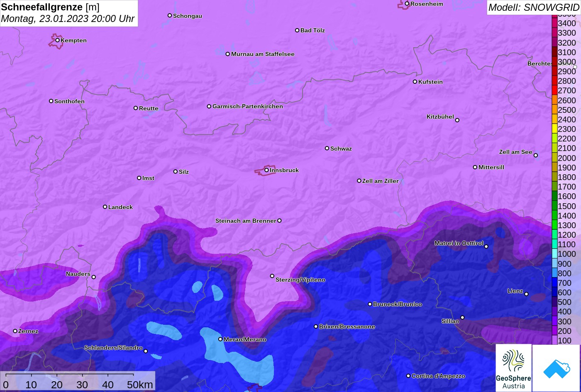Click the GeoSphere Austria logo
The width and height of the screenshot is (581, 392).
coord(513,368)
